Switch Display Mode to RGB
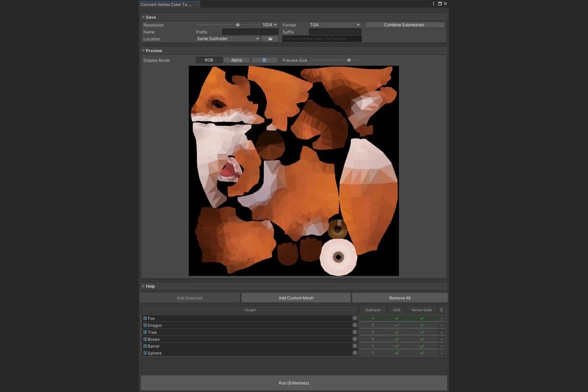The height and width of the screenshot is (392, 588). [x=209, y=60]
